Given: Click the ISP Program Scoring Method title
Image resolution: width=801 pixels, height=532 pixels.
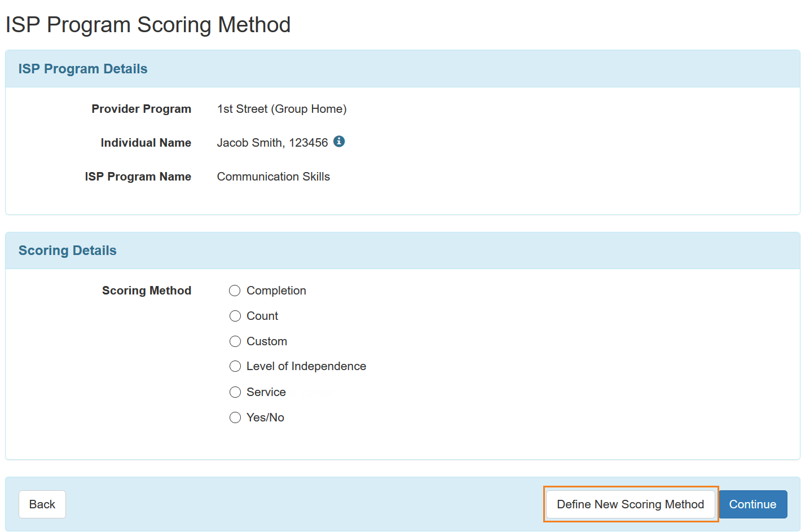Looking at the screenshot, I should 148,25.
